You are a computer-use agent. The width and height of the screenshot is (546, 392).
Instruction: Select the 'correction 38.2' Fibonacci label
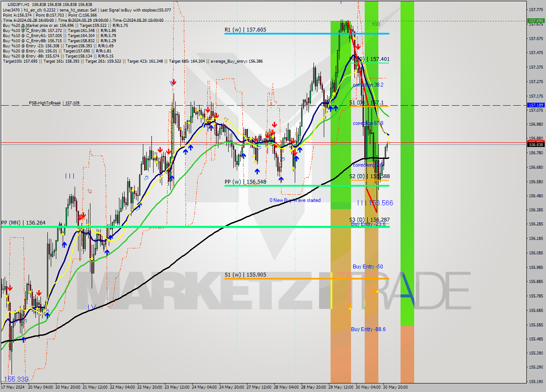[x=368, y=85]
